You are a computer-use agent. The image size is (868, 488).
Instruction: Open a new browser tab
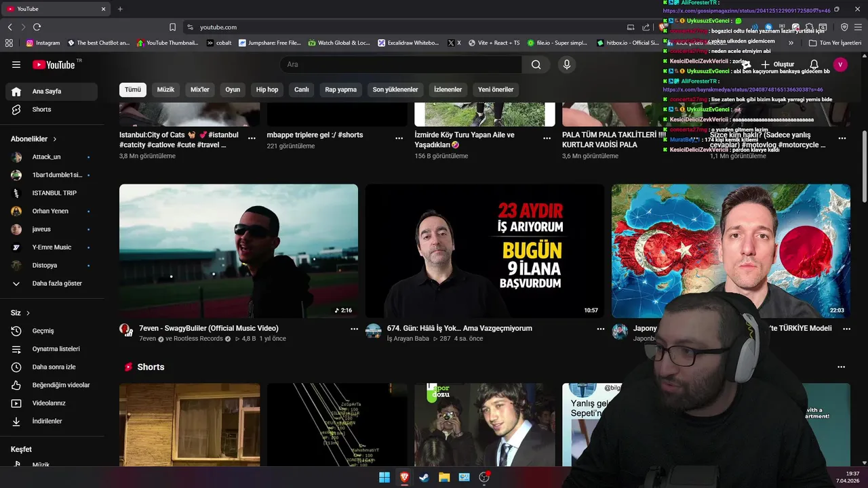(120, 9)
